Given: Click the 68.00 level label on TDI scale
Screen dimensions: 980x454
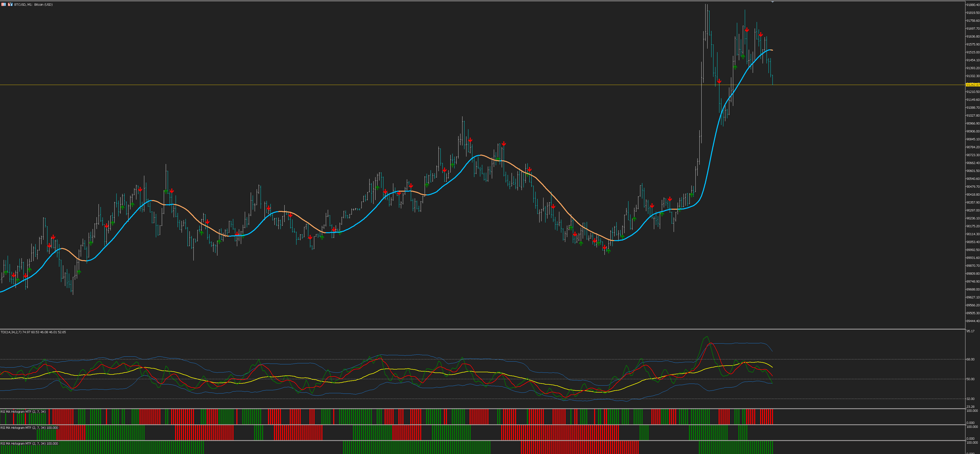Looking at the screenshot, I should [x=971, y=359].
